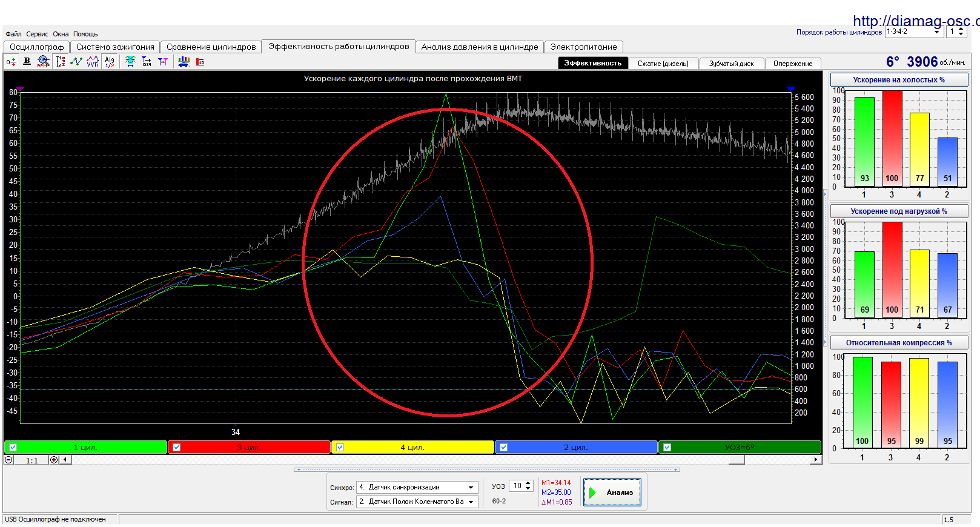This screenshot has height=527, width=980.
Task: Adjust the УОЗ value stepper
Action: tap(528, 486)
